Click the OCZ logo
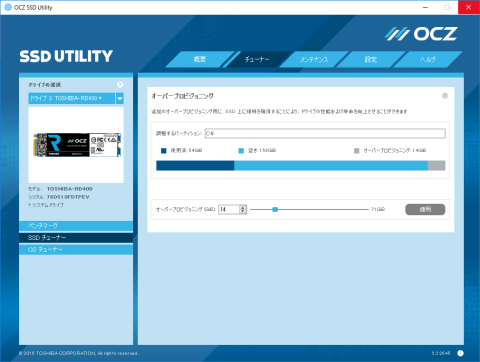The image size is (480, 362). tap(421, 34)
